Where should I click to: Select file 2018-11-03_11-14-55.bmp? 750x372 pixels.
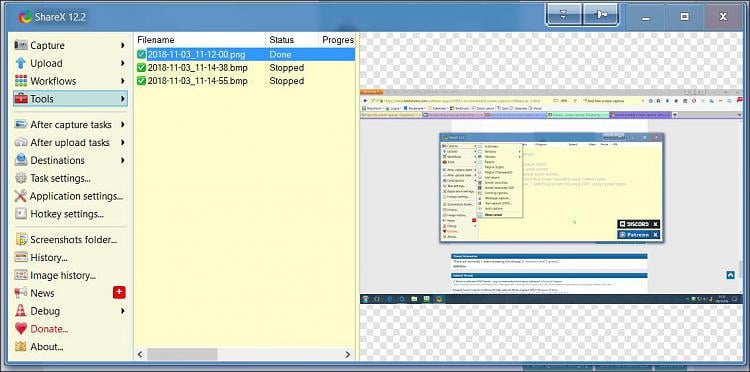click(x=198, y=81)
